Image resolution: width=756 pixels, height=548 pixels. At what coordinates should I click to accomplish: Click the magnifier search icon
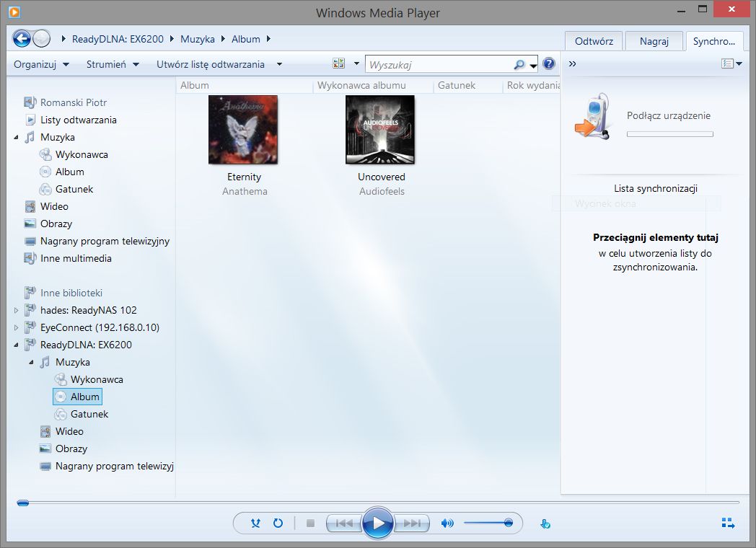pyautogui.click(x=519, y=64)
